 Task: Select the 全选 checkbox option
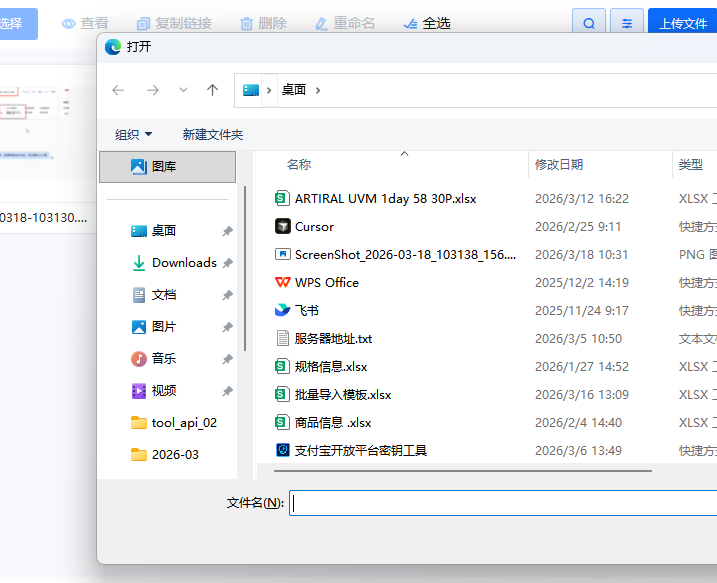(x=426, y=23)
